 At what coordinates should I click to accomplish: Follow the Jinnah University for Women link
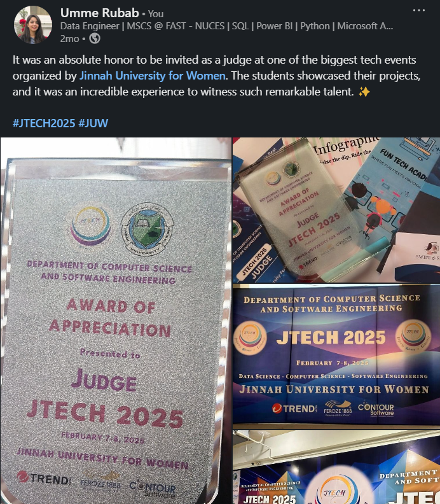click(153, 76)
